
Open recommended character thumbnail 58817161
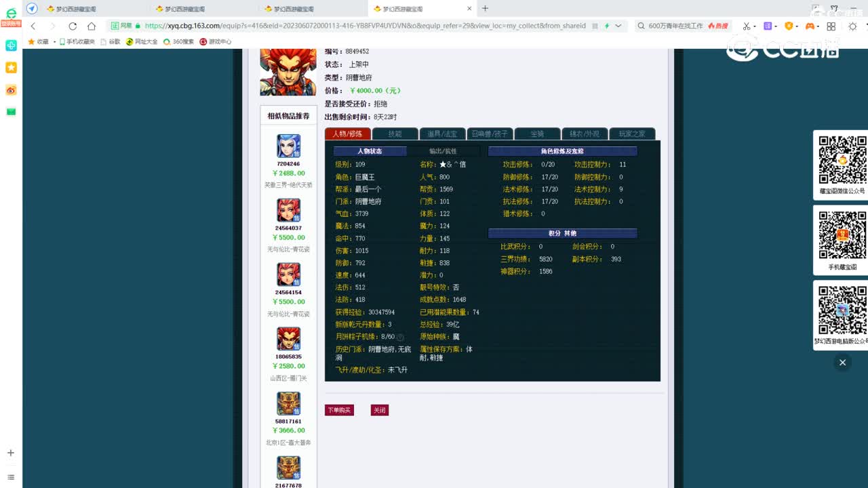tap(288, 404)
